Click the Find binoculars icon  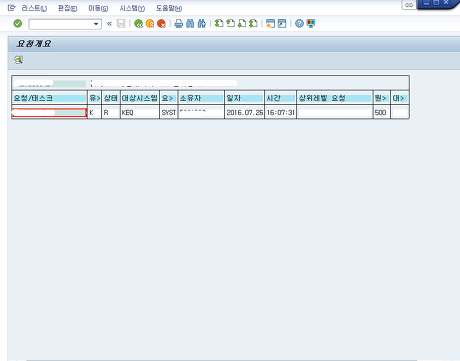190,24
